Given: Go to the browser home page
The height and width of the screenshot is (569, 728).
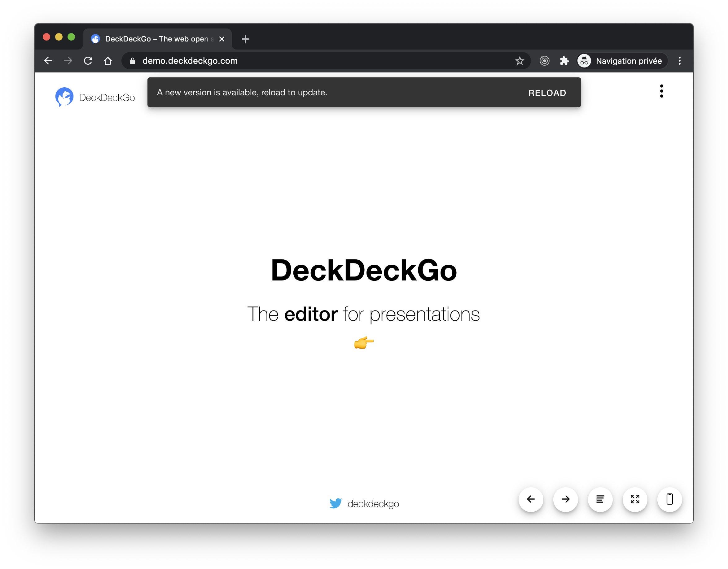Looking at the screenshot, I should pos(108,61).
